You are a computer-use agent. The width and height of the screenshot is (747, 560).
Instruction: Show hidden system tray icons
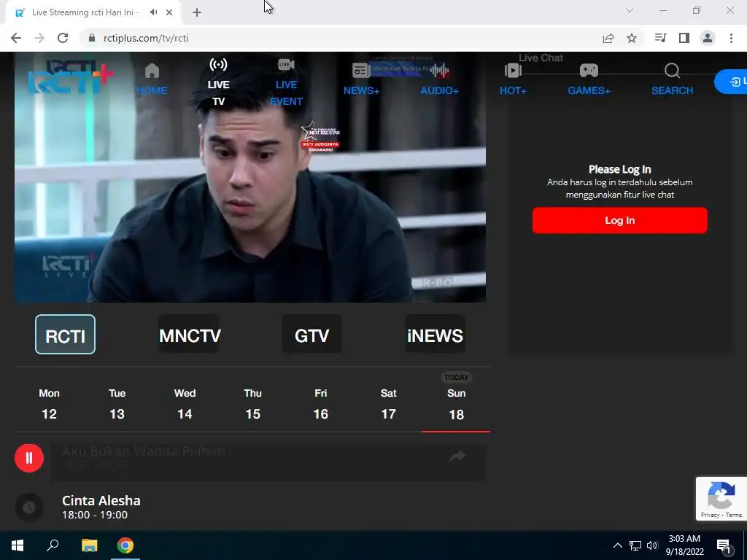617,545
